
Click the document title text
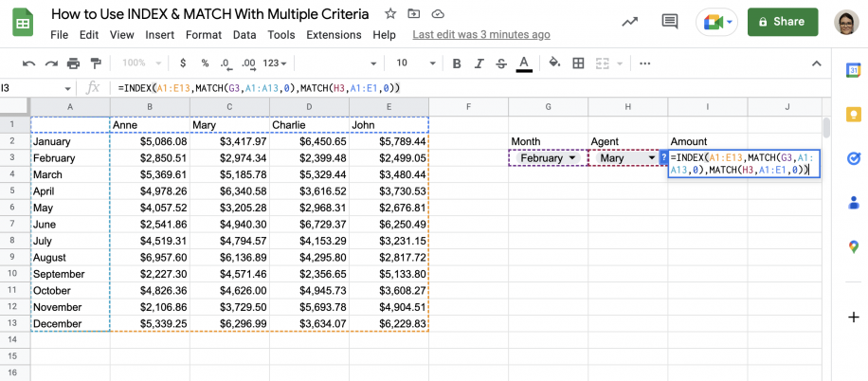click(x=209, y=14)
